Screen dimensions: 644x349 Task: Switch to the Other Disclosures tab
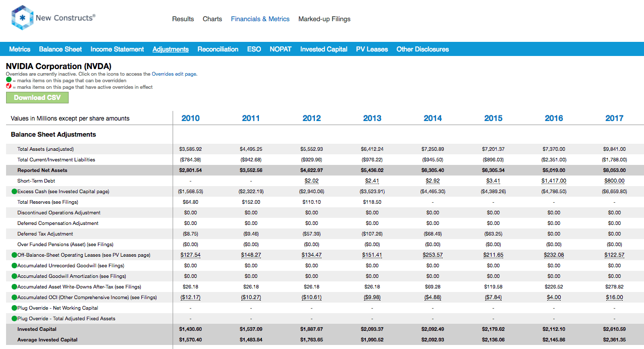click(x=423, y=49)
